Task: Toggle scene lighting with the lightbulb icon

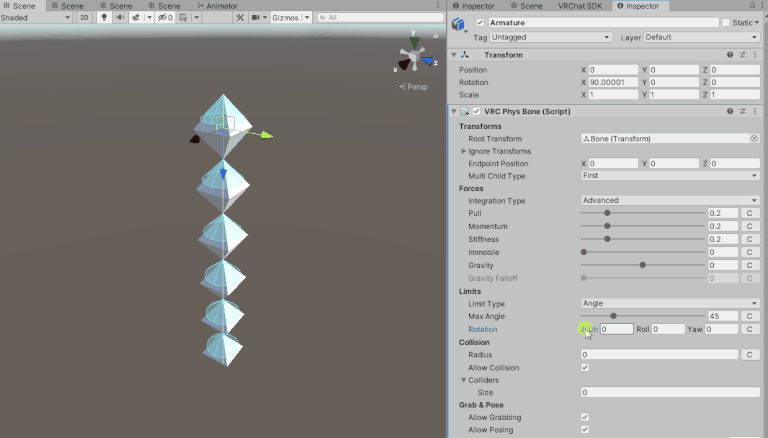Action: coord(103,18)
